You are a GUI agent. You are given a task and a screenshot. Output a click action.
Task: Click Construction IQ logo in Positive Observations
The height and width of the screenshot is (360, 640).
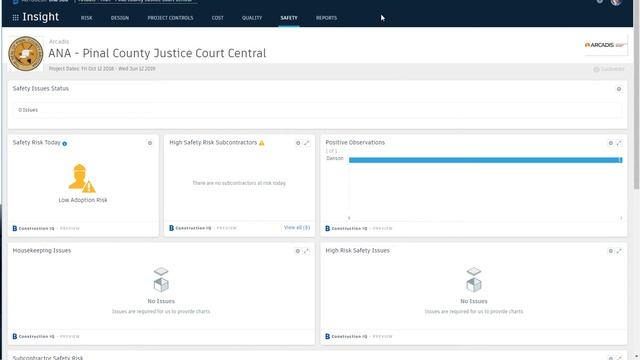pos(346,229)
